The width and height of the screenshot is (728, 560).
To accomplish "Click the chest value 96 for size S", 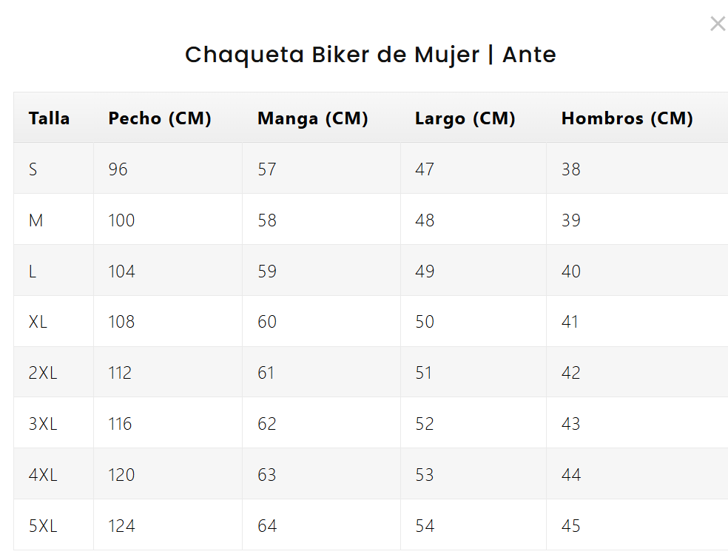I will click(116, 169).
